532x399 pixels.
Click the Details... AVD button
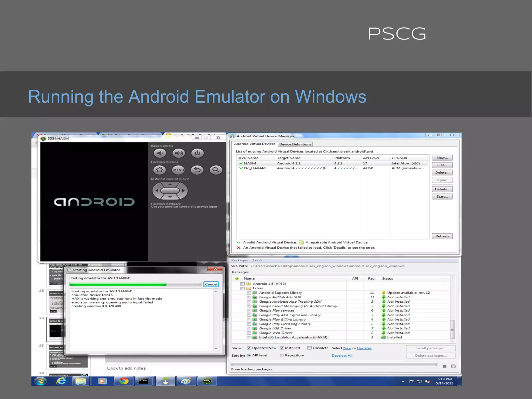[442, 189]
